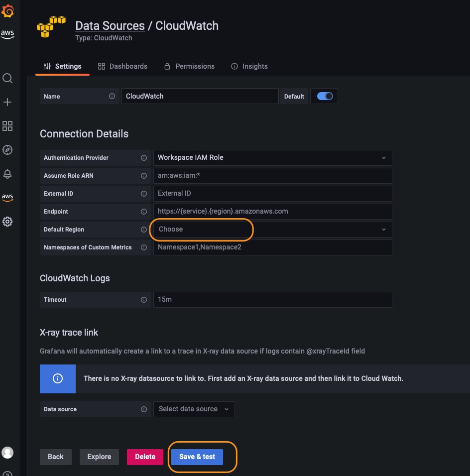Switch to Permissions tab
The width and height of the screenshot is (470, 476).
[x=190, y=67]
